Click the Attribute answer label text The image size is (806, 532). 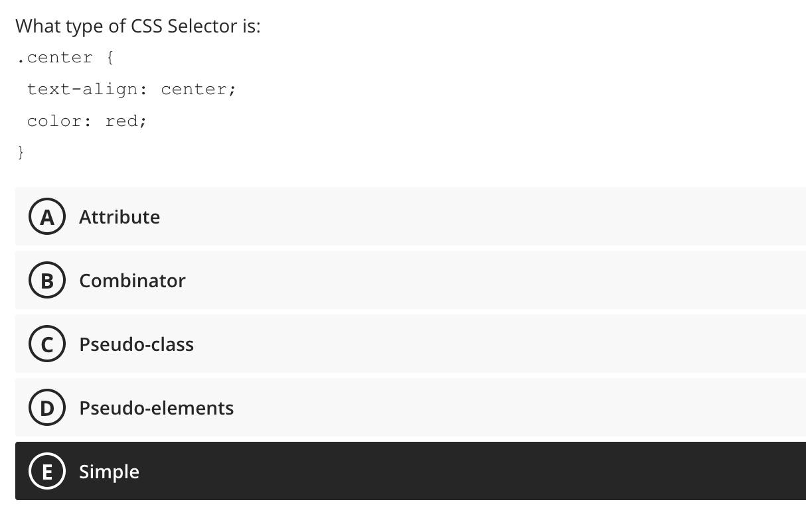120,216
